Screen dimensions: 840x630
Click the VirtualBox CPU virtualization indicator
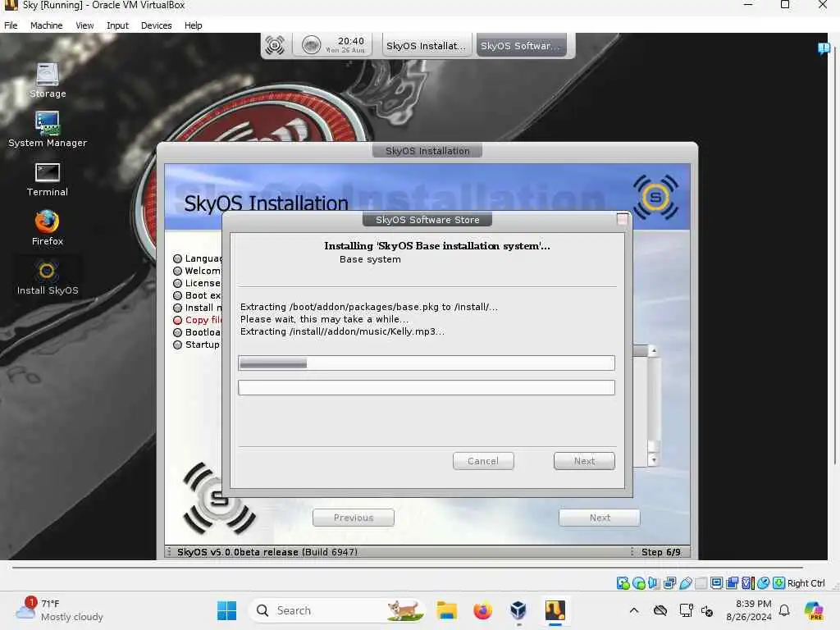[748, 583]
